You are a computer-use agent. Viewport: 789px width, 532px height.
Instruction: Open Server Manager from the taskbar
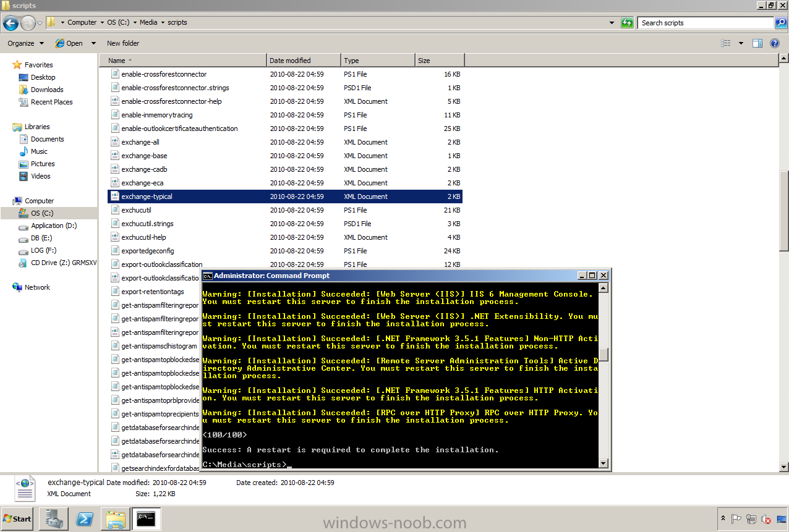[x=54, y=519]
